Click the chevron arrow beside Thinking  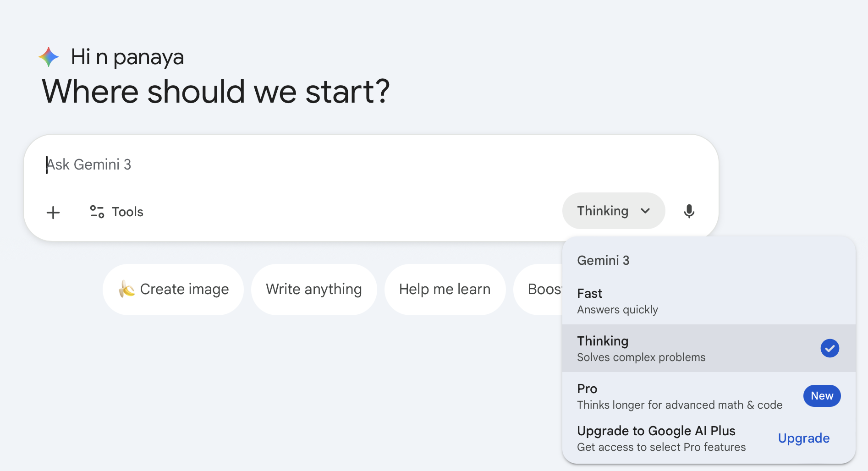[x=645, y=211]
